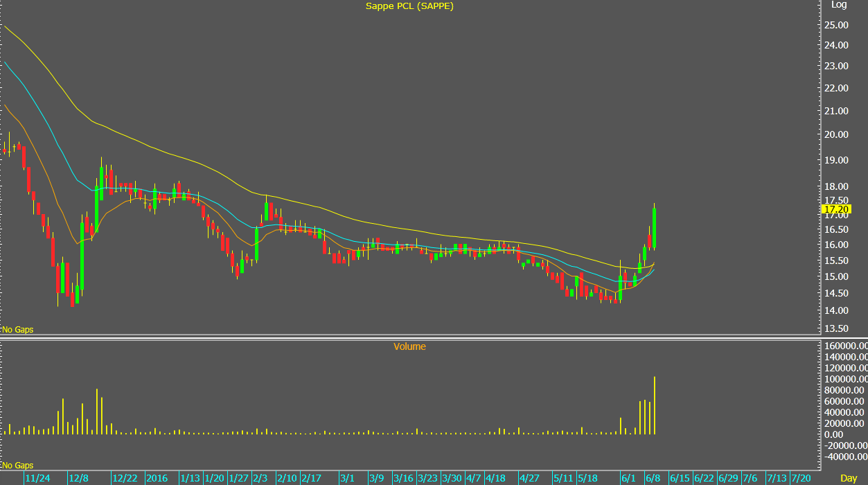Select the 6/15 date on time axis
Screen dimensions: 868x485
click(680, 479)
